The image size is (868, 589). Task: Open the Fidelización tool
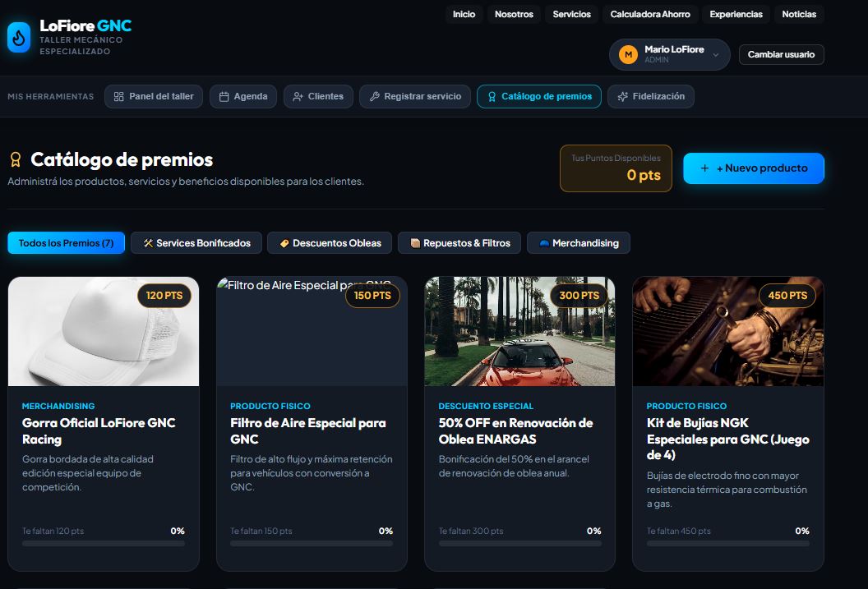pyautogui.click(x=651, y=97)
